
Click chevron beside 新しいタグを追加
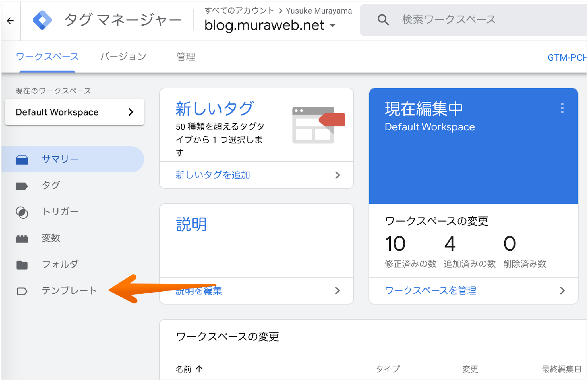(337, 175)
